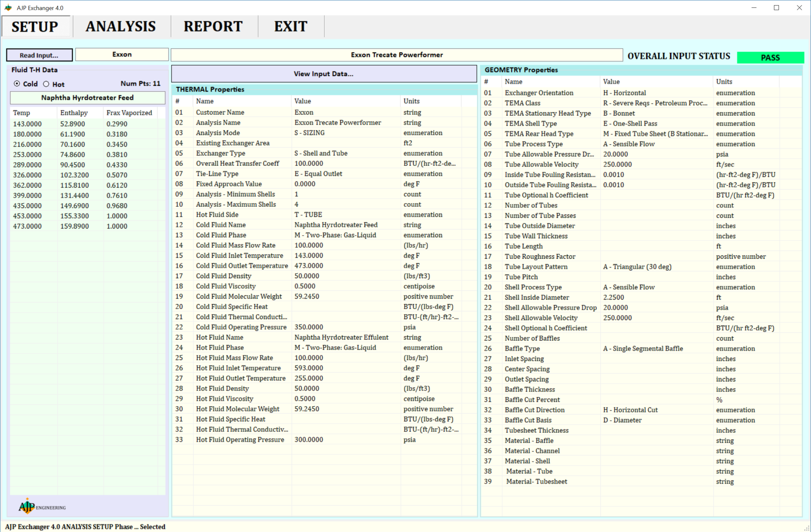Click the Tube Layout Pattern value A - Triangular (30 deg)
The width and height of the screenshot is (811, 532).
click(x=637, y=267)
